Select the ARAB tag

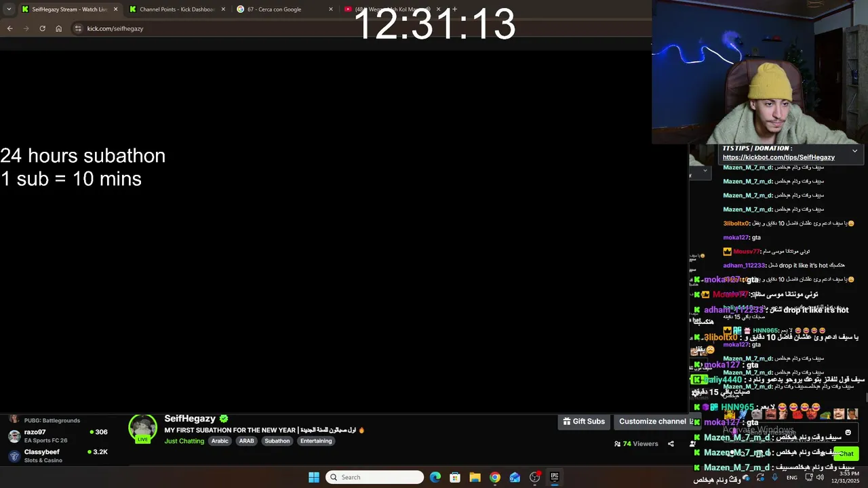coord(246,441)
